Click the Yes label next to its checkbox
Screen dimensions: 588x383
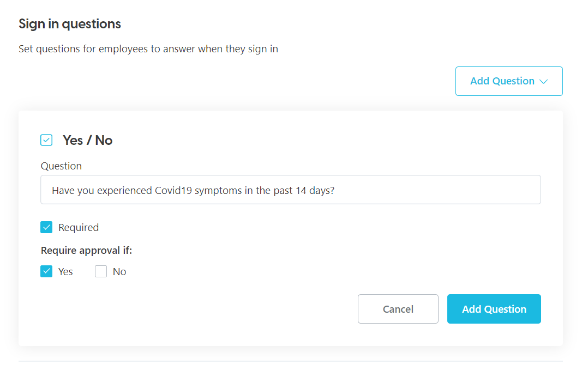click(65, 271)
